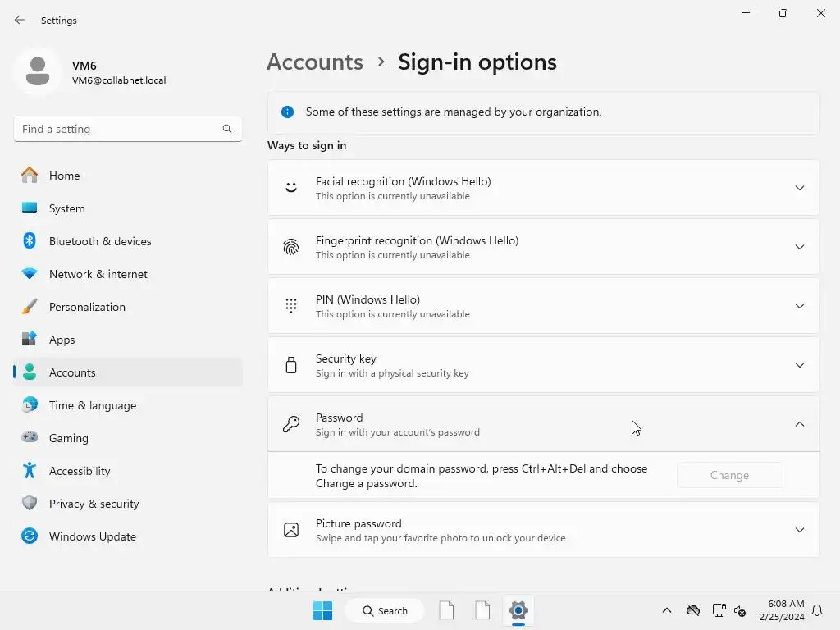Expand PIN (Windows Hello) chevron
The width and height of the screenshot is (840, 630).
coord(799,306)
